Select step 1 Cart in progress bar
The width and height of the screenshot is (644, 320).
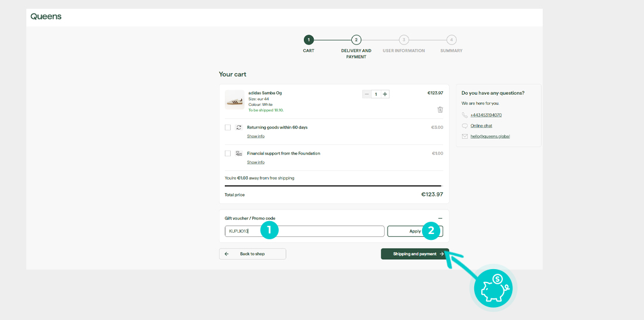(309, 40)
